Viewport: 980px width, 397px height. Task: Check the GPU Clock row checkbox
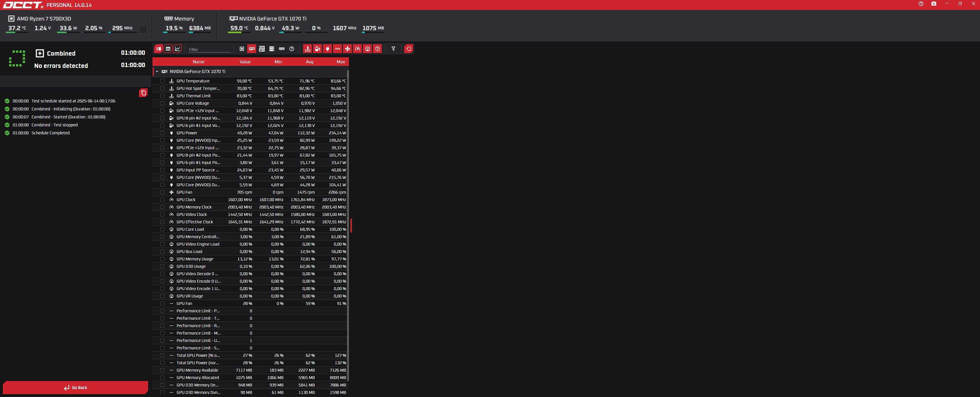pos(162,200)
